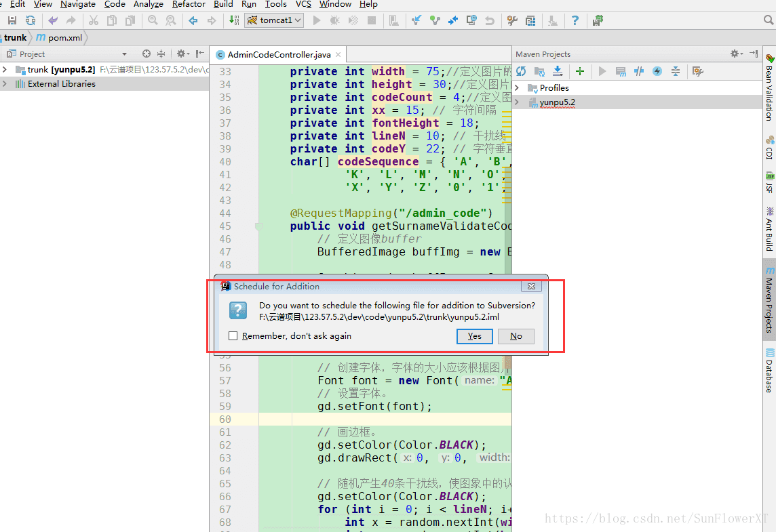
Task: Click the Execute Maven Goal icon
Action: pyautogui.click(x=621, y=71)
